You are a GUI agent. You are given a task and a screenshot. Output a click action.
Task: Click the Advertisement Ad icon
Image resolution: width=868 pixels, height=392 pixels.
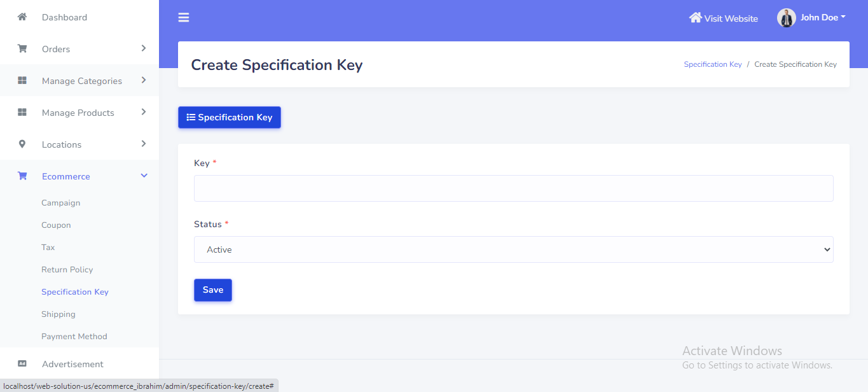(22, 364)
